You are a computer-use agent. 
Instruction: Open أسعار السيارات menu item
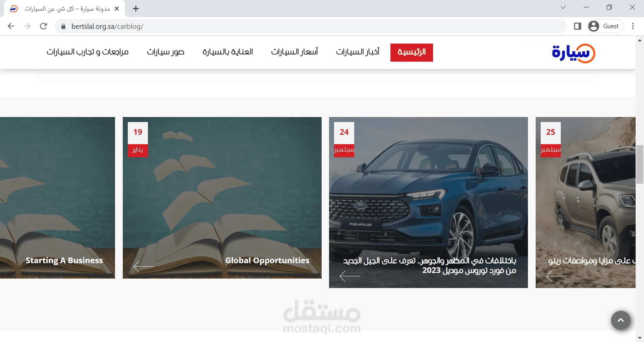(x=294, y=52)
